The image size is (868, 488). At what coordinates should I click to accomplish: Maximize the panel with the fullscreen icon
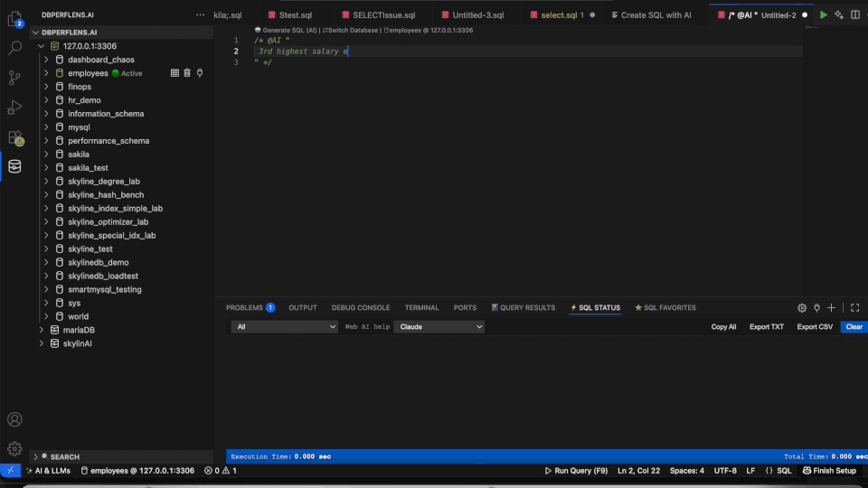click(855, 307)
